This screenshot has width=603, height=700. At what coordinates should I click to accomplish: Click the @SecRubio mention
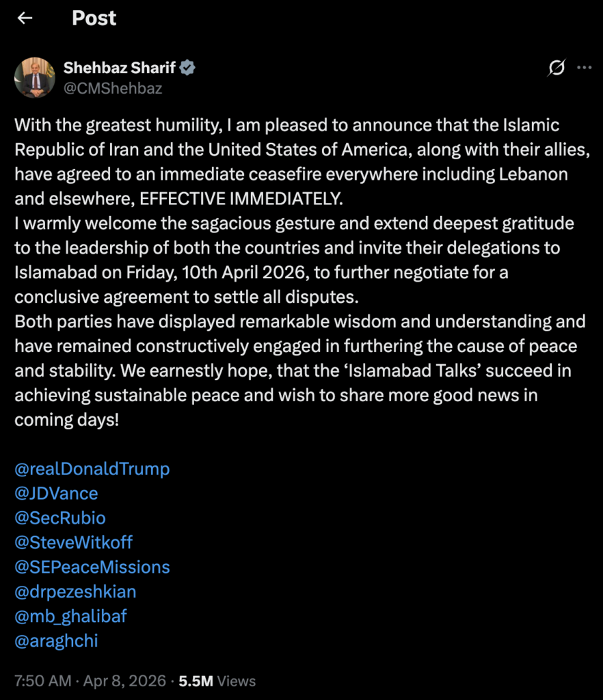point(60,517)
